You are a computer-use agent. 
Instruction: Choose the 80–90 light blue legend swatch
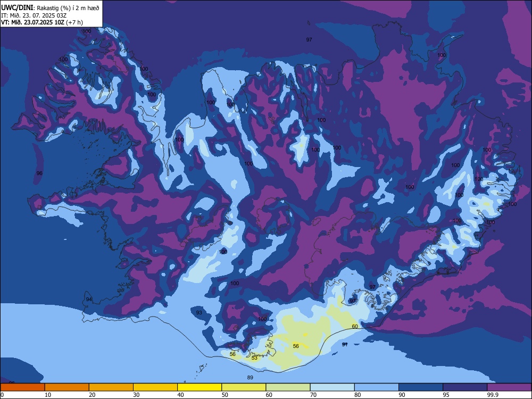[x=377, y=387]
